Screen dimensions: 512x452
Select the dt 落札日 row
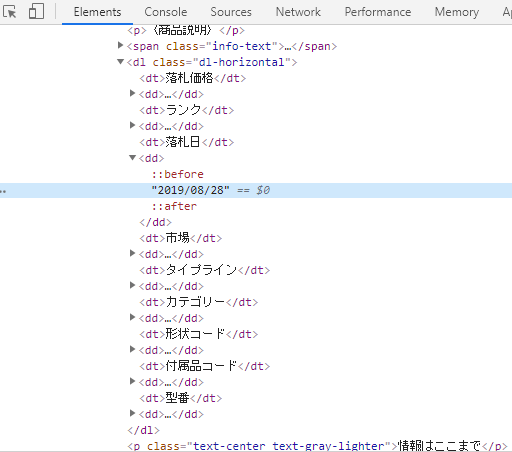(x=187, y=142)
